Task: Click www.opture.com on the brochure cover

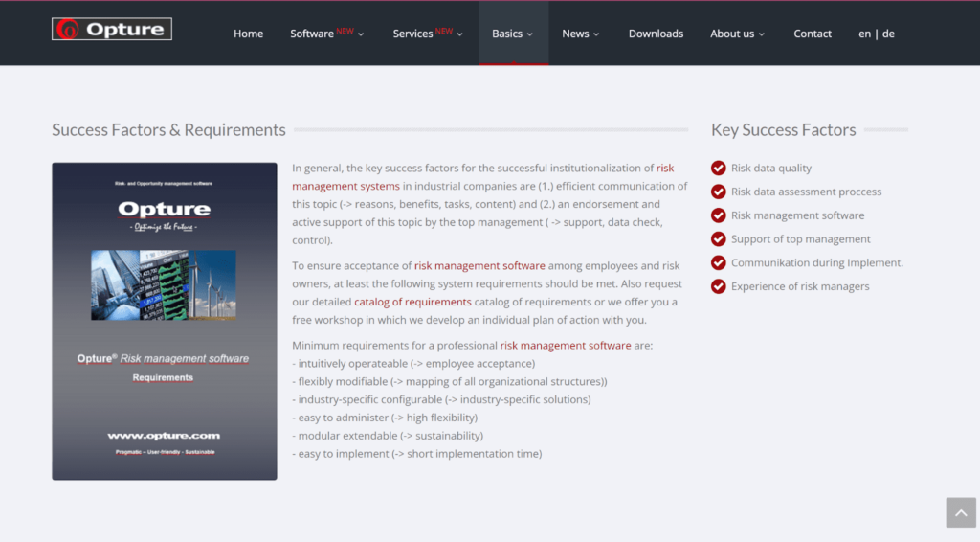Action: 164,436
